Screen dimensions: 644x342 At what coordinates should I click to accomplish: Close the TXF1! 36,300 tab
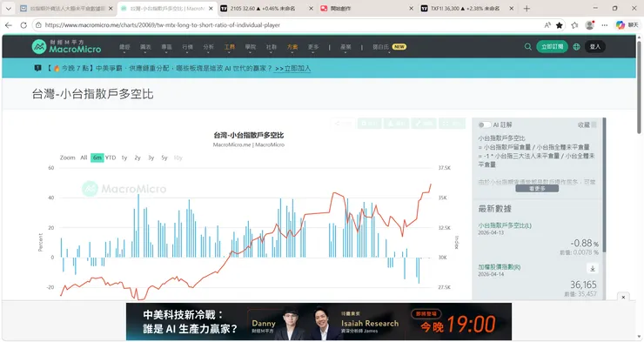click(x=512, y=8)
